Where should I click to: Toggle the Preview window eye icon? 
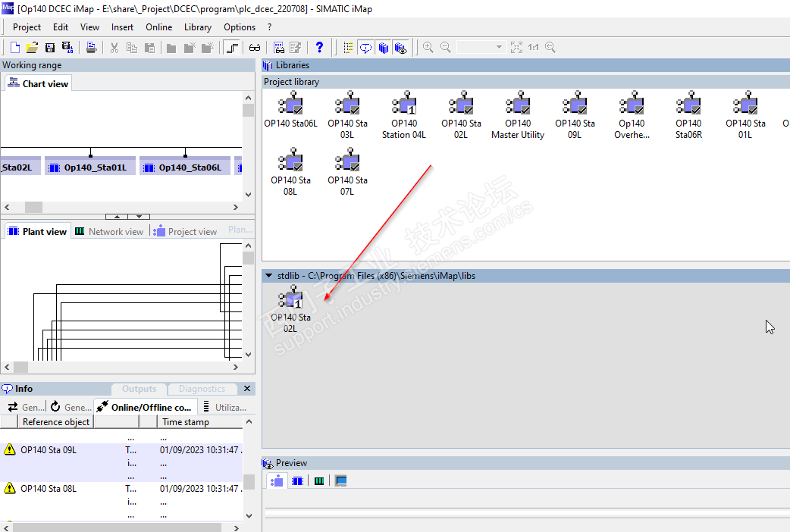pyautogui.click(x=401, y=47)
